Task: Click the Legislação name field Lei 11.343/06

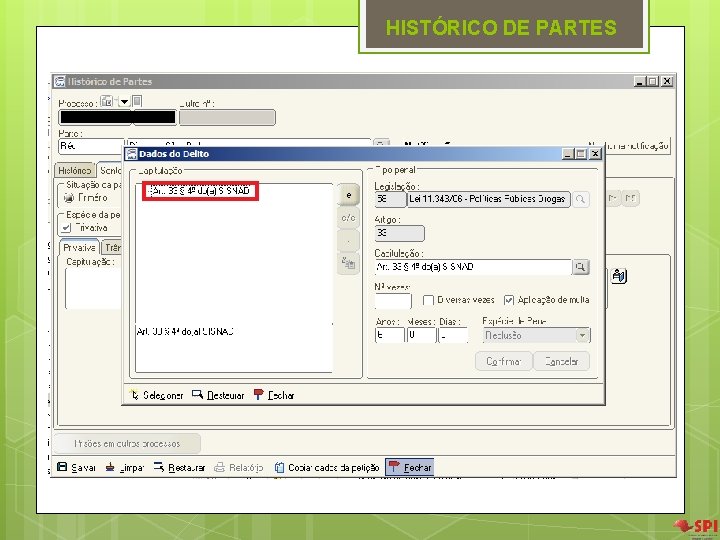Action: pos(489,199)
